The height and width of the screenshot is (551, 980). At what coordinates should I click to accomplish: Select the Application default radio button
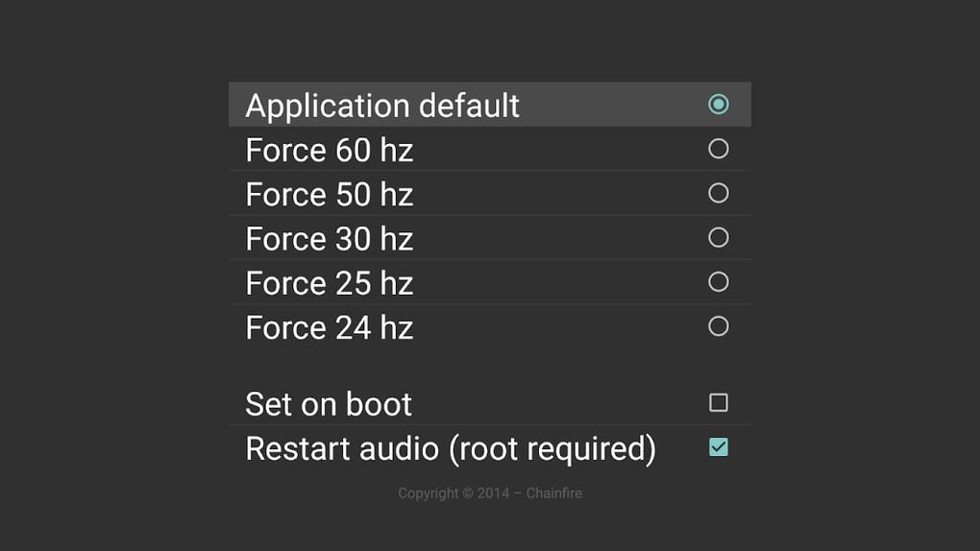coord(718,105)
